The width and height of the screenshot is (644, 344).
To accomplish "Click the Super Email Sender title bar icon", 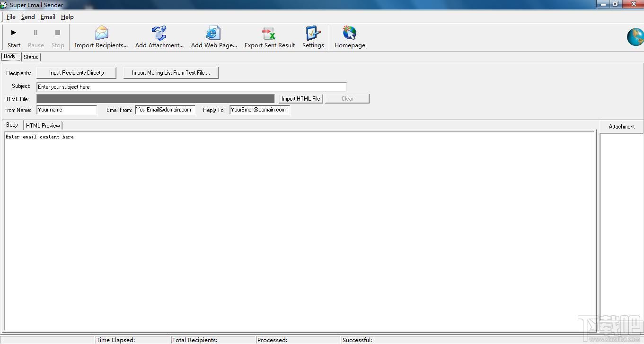I will 4,5.
